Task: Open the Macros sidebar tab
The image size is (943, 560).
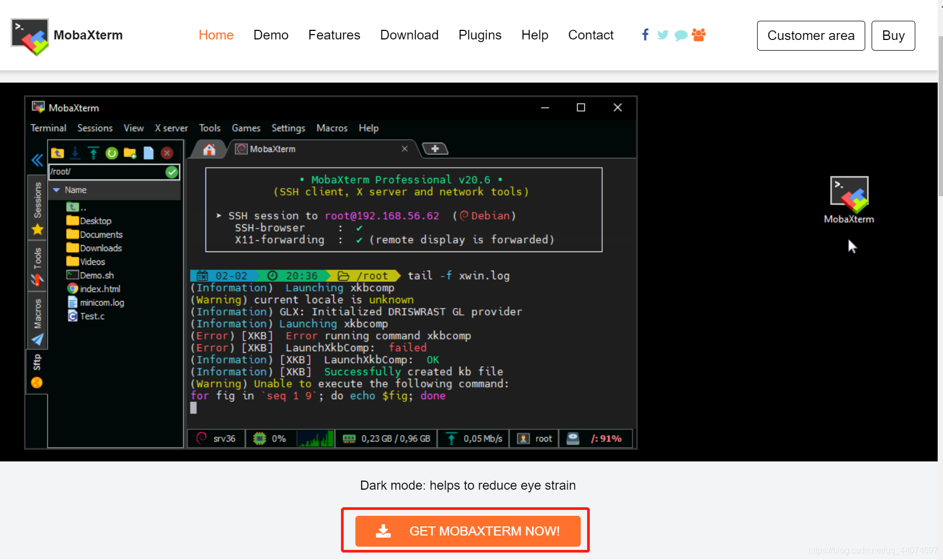Action: click(x=37, y=321)
